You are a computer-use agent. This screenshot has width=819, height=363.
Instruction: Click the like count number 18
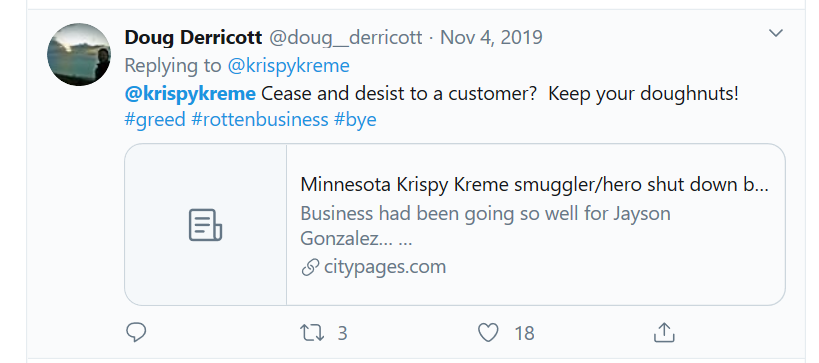point(524,333)
